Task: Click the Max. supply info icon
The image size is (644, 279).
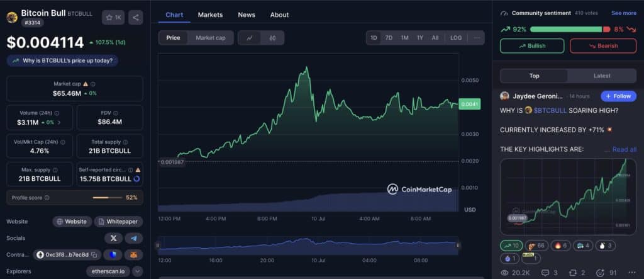Action: (x=55, y=170)
